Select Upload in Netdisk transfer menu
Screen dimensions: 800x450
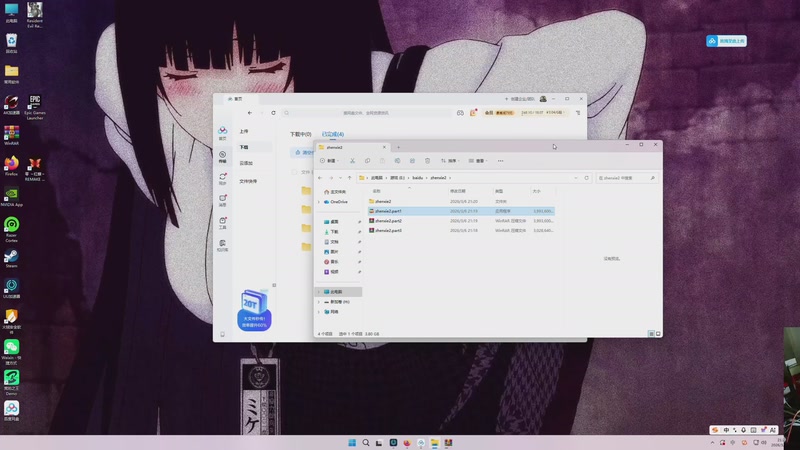tap(244, 132)
